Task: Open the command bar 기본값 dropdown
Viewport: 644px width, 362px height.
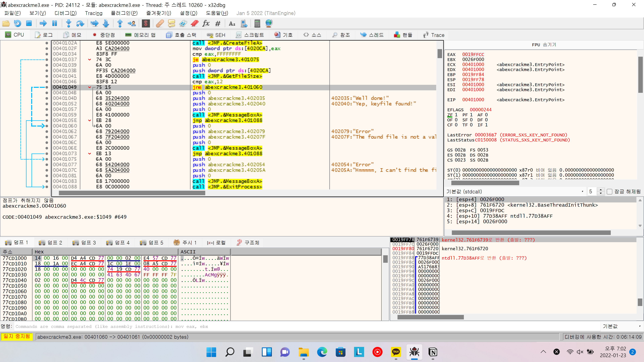Action: (x=622, y=326)
